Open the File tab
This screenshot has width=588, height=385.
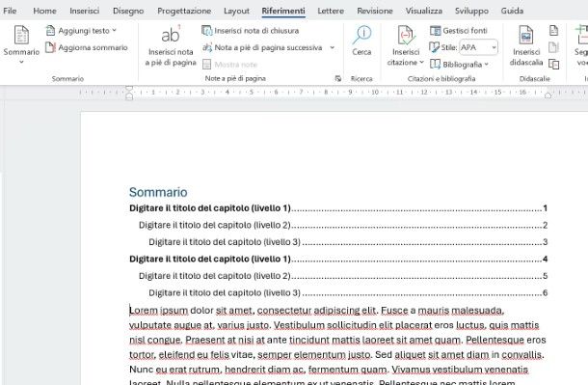click(10, 11)
